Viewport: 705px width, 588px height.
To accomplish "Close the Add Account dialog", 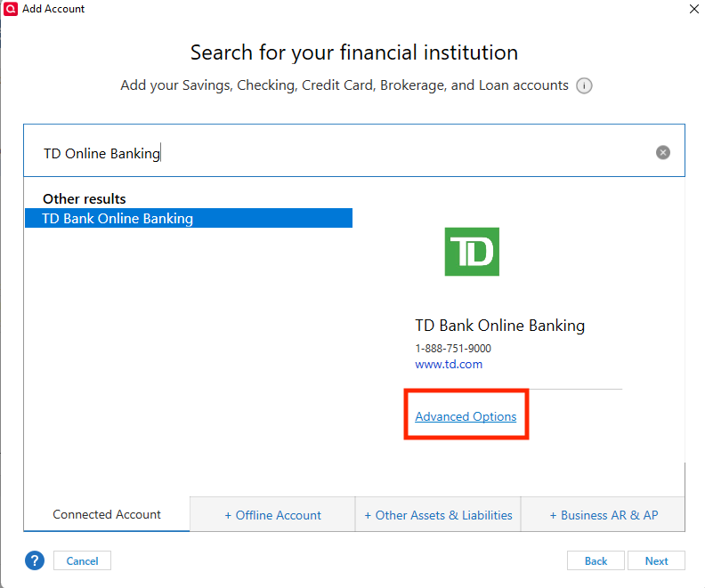I will pyautogui.click(x=694, y=9).
